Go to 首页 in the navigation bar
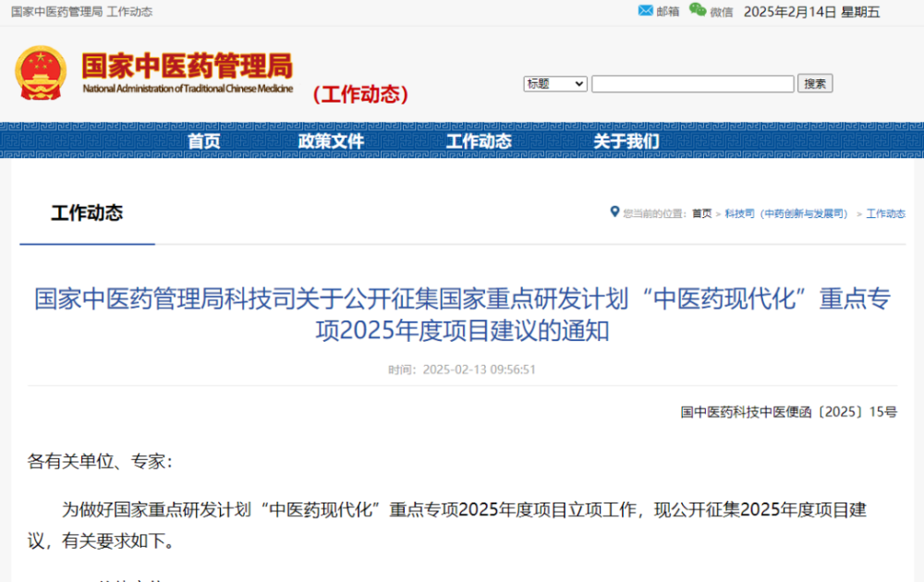Image resolution: width=924 pixels, height=582 pixels. [x=204, y=141]
